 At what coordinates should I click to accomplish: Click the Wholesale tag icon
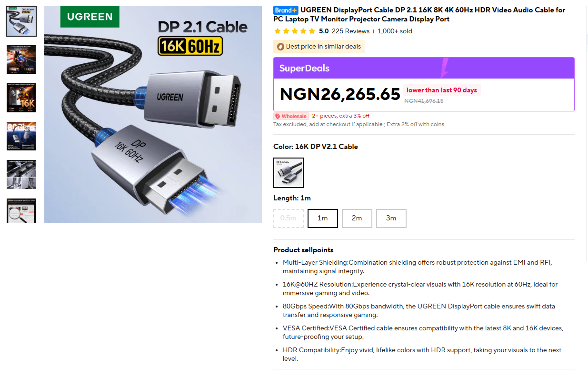[x=291, y=116]
